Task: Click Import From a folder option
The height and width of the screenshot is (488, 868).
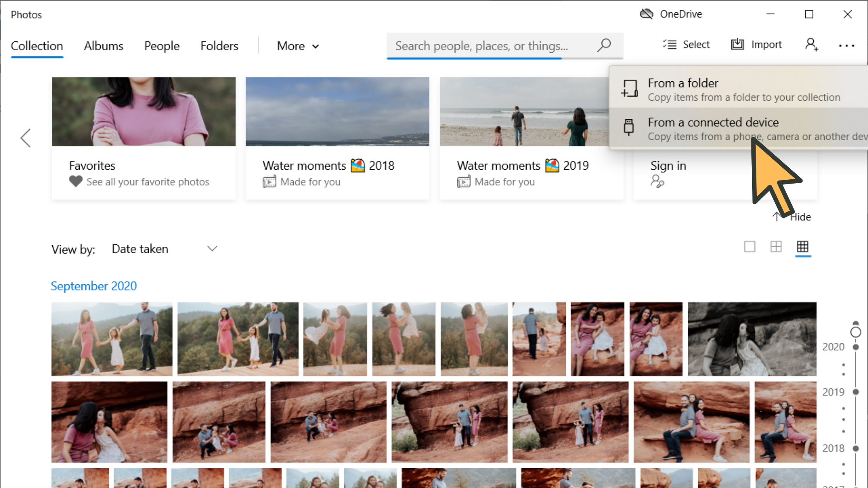Action: tap(741, 89)
